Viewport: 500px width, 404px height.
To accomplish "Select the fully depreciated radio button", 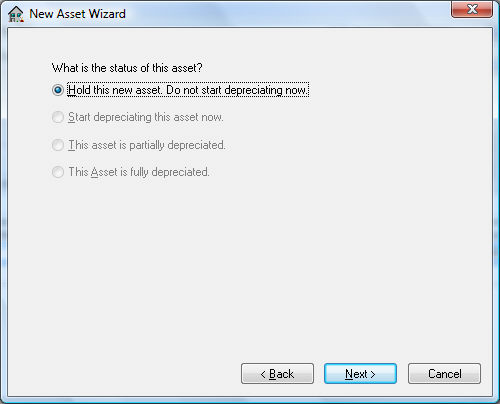I will tap(58, 172).
